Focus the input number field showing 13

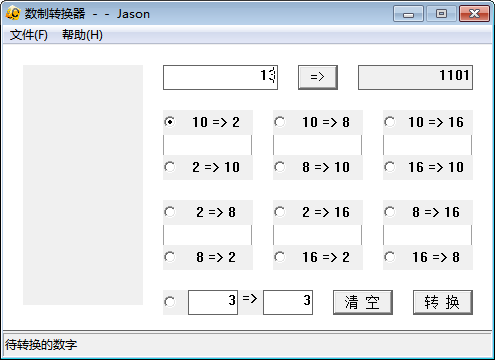coord(220,77)
